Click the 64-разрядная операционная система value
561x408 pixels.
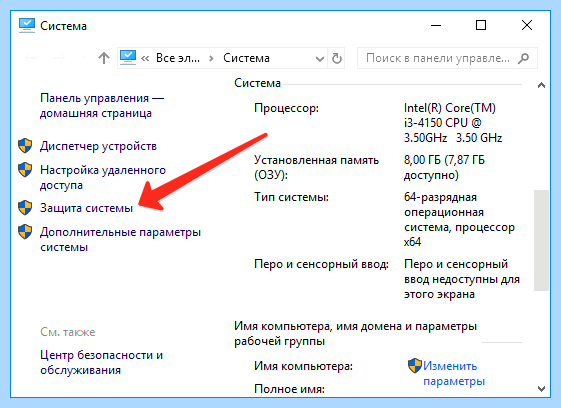pyautogui.click(x=459, y=219)
